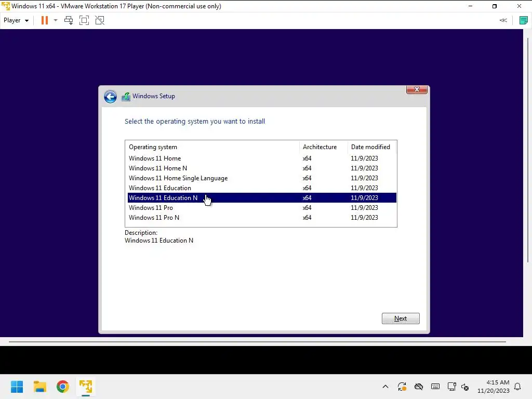Click the Architecture column header

pyautogui.click(x=324, y=147)
